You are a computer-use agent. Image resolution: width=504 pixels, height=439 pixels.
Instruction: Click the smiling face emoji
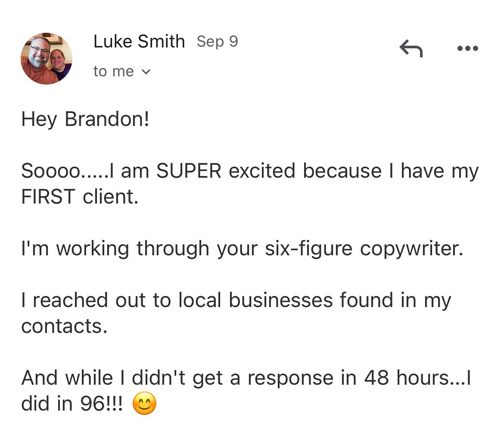[144, 403]
